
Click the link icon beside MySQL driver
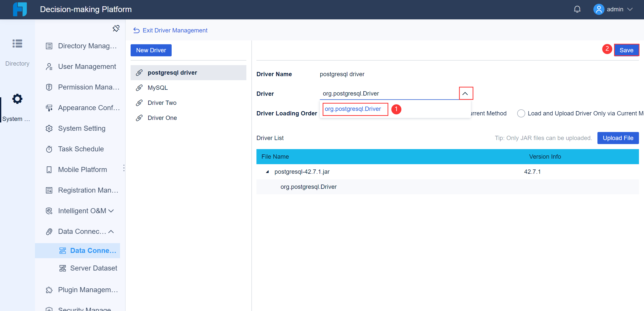tap(139, 87)
